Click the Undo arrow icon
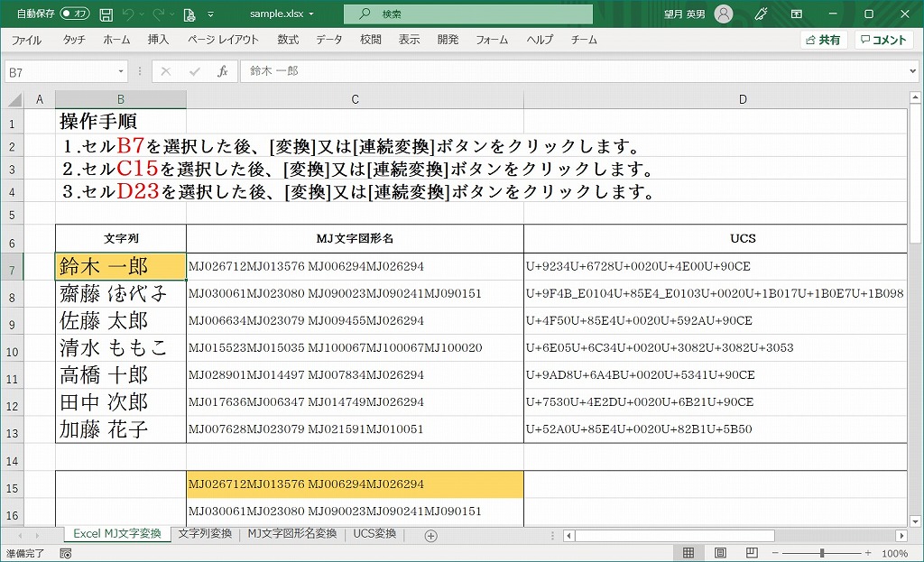The width and height of the screenshot is (924, 562). point(129,14)
